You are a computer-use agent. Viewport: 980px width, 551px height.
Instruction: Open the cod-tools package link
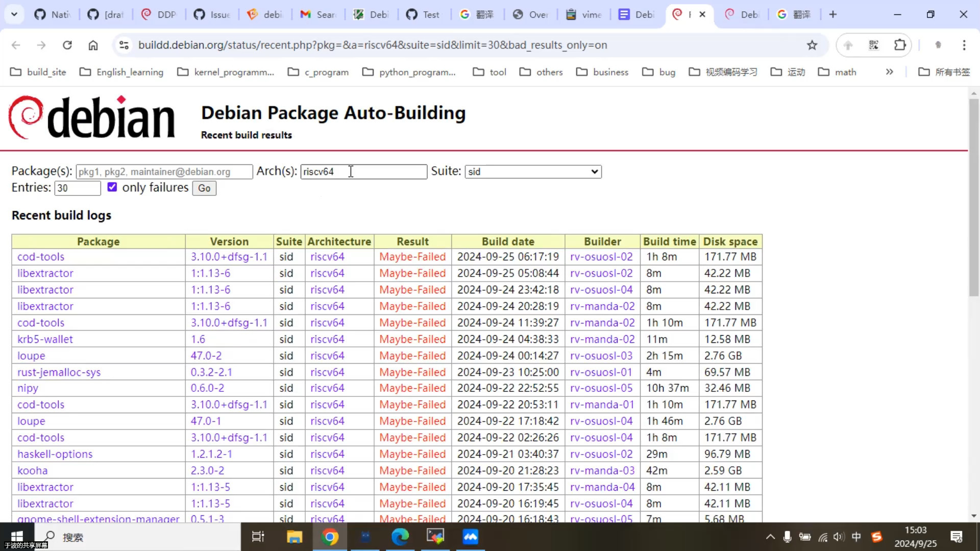[x=41, y=257]
